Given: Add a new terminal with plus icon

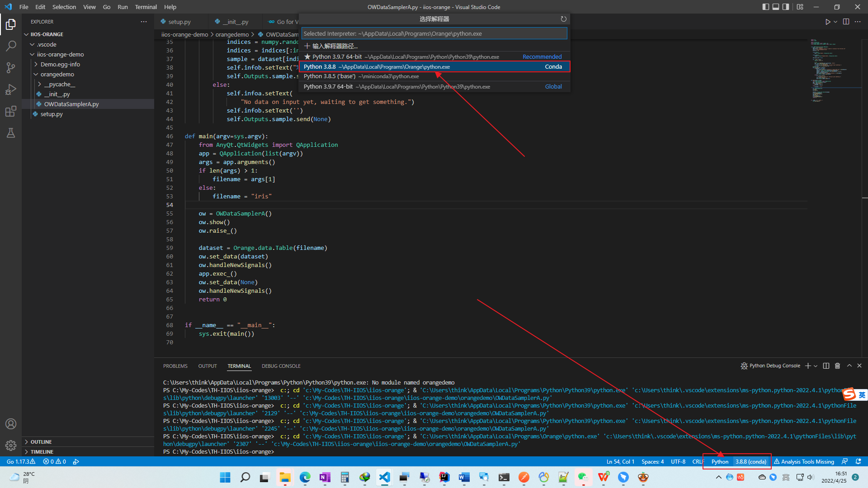Looking at the screenshot, I should click(808, 366).
